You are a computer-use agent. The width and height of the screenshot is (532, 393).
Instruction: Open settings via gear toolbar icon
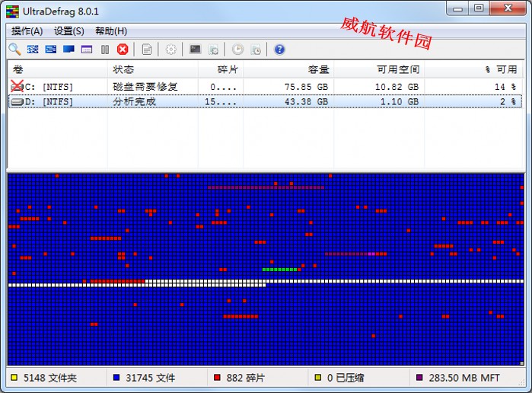(x=170, y=50)
